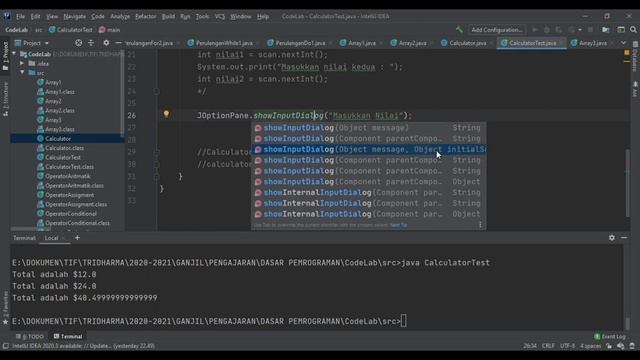Open the run configuration dropdown arrow in toolbar
Viewport: 640px width, 360px height.
click(x=580, y=30)
